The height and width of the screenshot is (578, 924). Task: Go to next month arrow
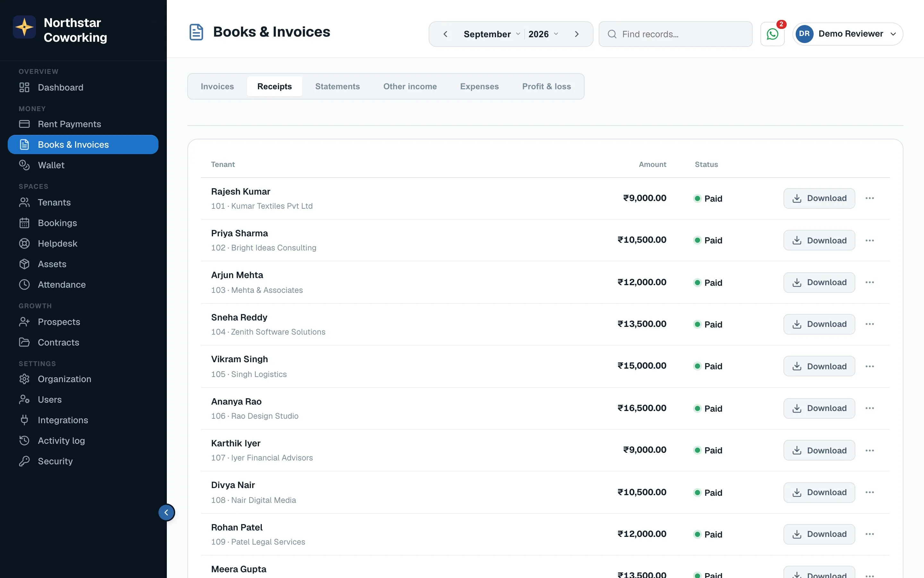tap(577, 34)
